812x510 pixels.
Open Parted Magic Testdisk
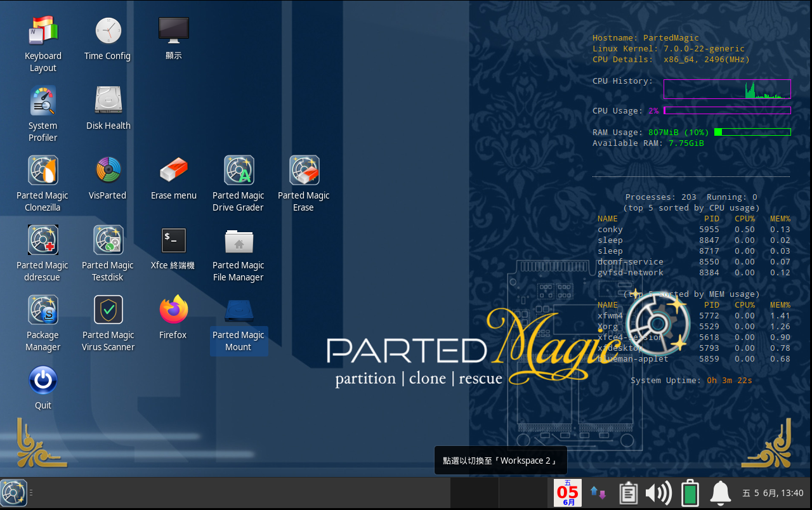(108, 240)
